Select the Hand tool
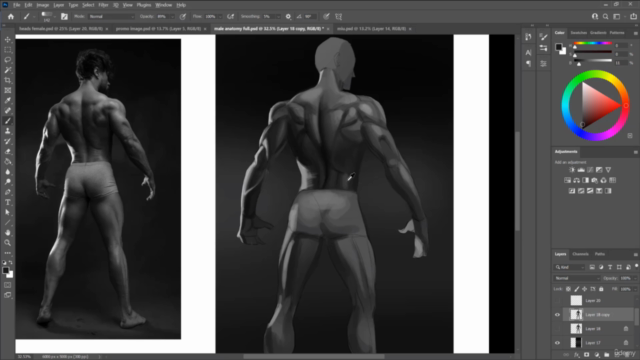The image size is (640, 360). pyautogui.click(x=8, y=233)
